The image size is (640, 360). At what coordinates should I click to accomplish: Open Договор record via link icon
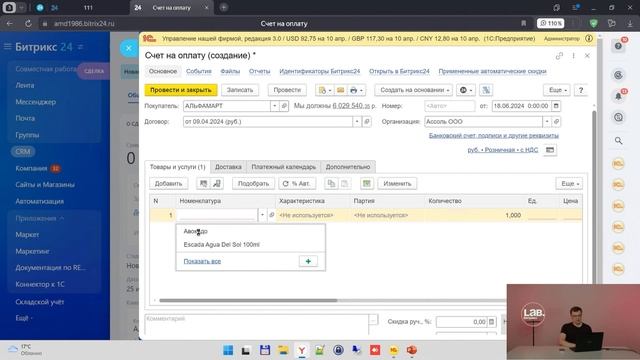tap(367, 122)
